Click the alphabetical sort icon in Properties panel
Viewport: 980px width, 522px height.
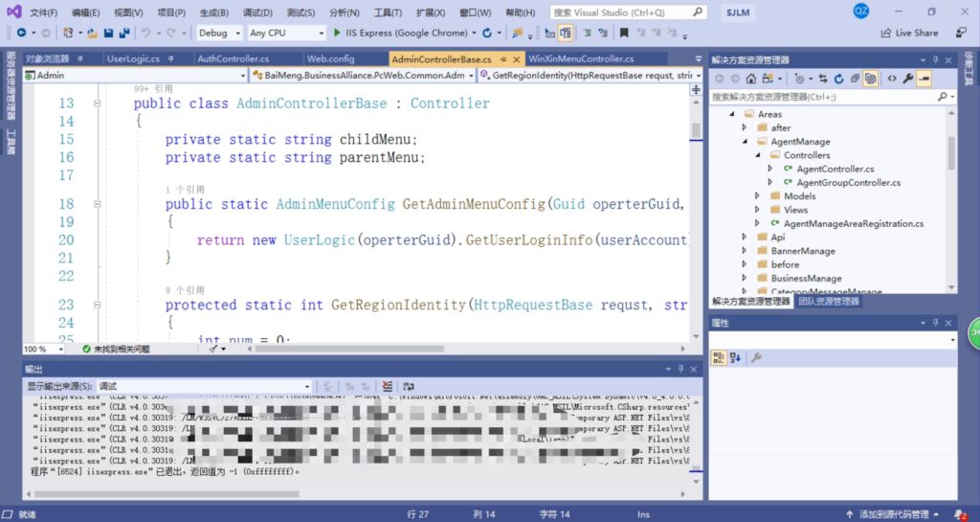[x=735, y=357]
